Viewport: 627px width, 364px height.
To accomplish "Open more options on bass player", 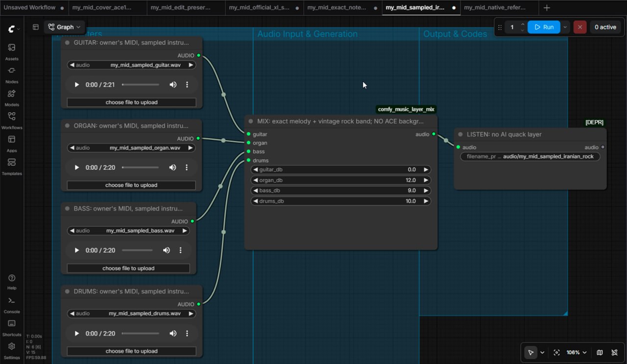I will tap(181, 250).
